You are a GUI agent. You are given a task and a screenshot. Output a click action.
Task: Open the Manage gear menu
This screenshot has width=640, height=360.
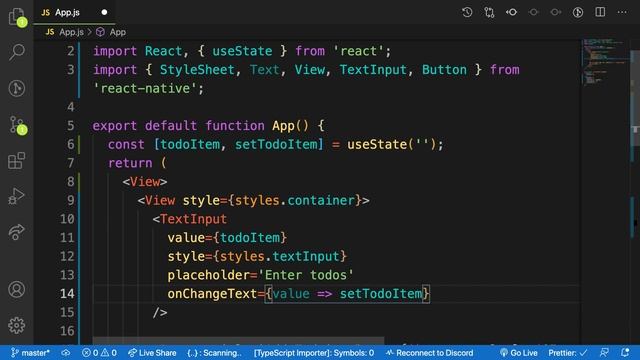coord(17,325)
